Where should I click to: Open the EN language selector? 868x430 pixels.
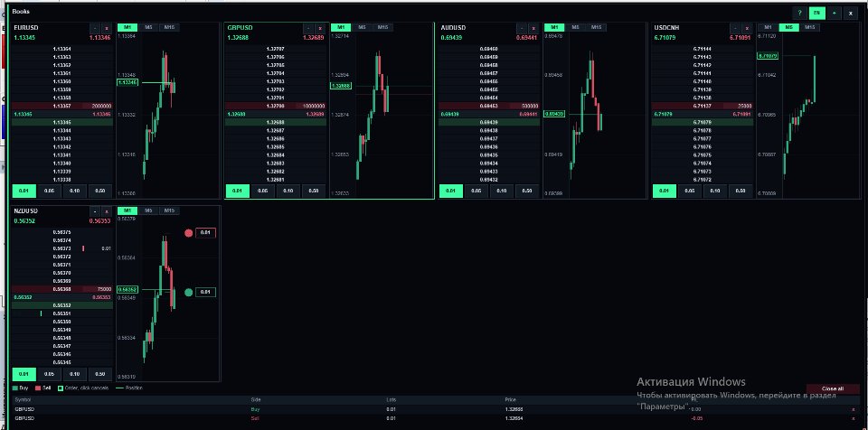point(816,14)
